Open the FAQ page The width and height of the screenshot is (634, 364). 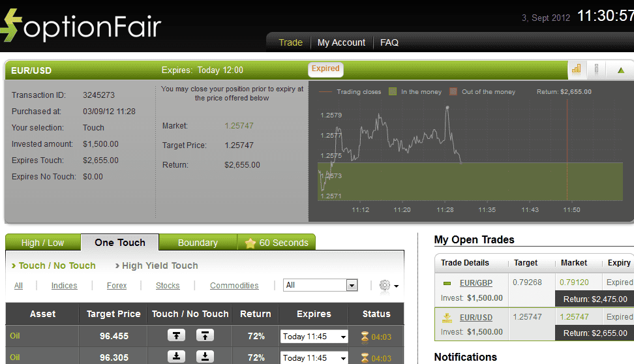click(x=389, y=42)
